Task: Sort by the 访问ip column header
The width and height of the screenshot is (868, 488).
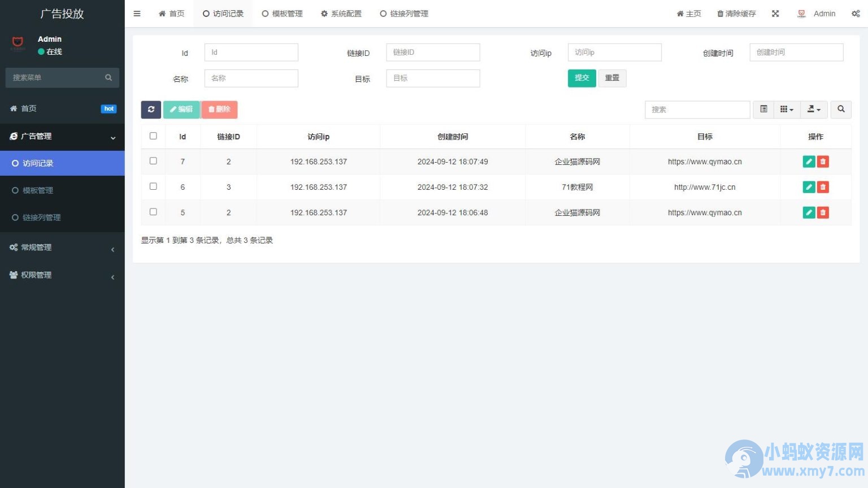Action: (318, 137)
